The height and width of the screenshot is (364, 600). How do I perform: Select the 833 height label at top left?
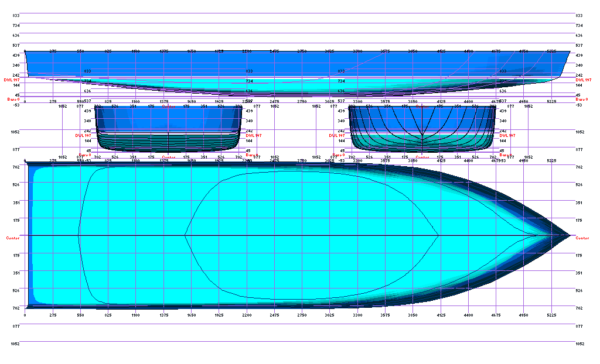point(16,15)
